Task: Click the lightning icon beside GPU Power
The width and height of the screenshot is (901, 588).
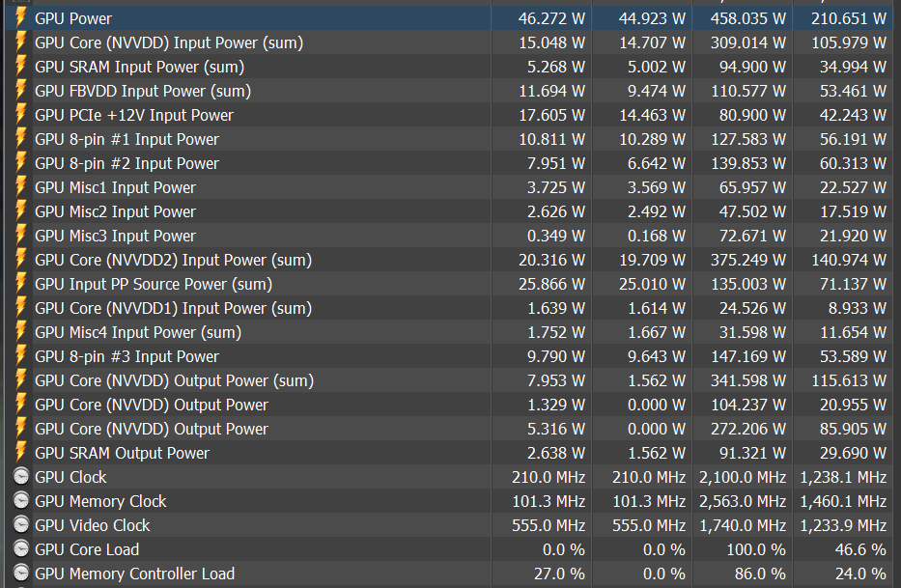Action: coord(20,18)
